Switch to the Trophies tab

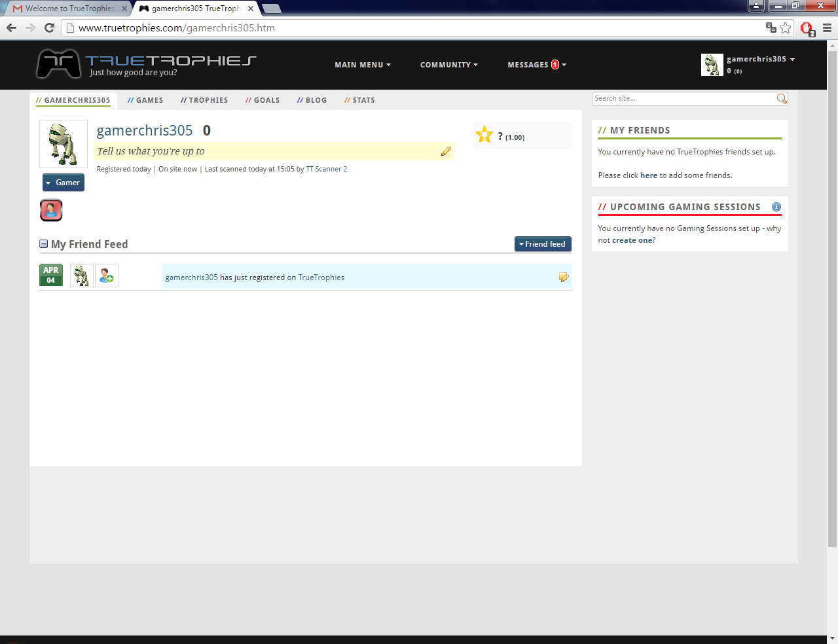click(x=204, y=100)
